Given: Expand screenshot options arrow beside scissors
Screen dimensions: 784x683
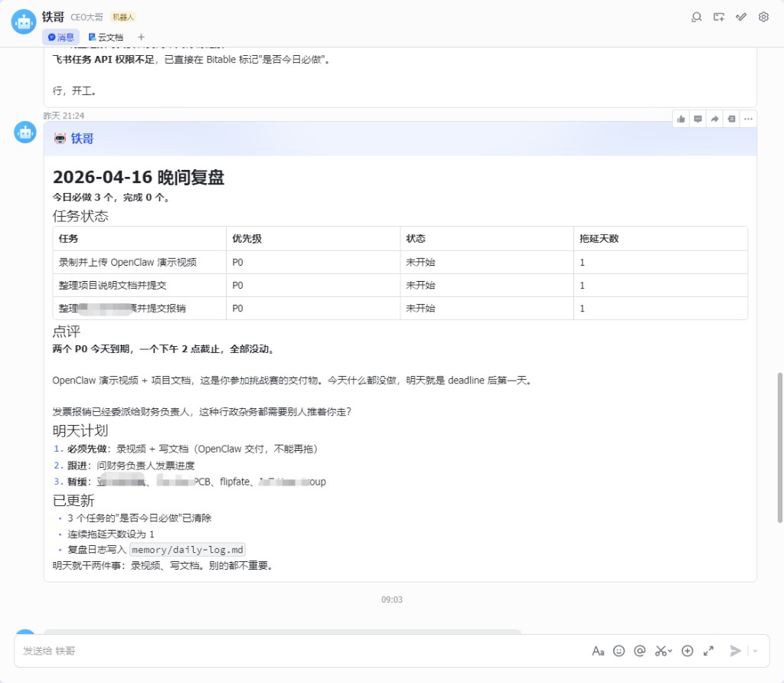Looking at the screenshot, I should 670,651.
